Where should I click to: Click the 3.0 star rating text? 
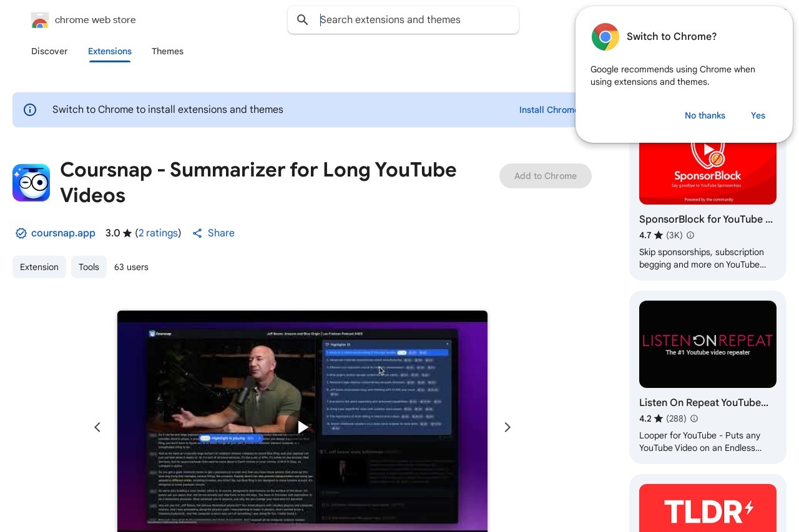click(119, 233)
